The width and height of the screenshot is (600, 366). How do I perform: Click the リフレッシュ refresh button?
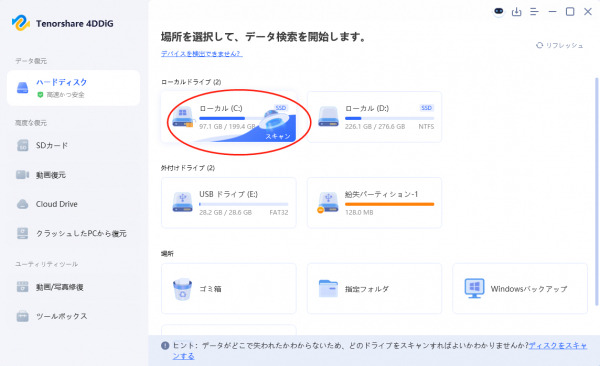(x=559, y=45)
